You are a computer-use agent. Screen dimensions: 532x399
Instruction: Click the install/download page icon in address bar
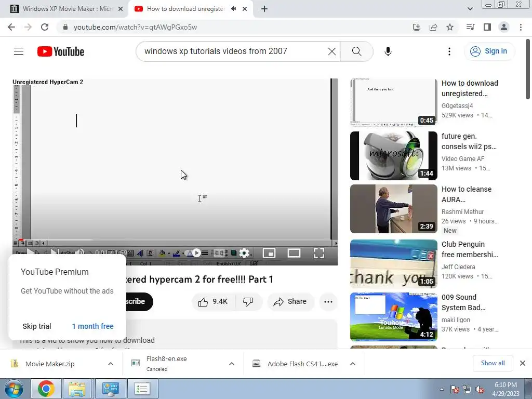coord(416,27)
